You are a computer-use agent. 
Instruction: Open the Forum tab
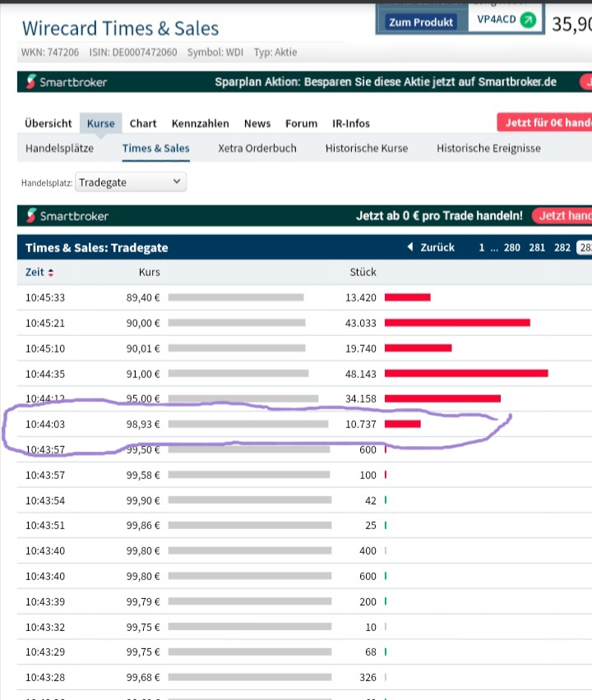[x=301, y=123]
